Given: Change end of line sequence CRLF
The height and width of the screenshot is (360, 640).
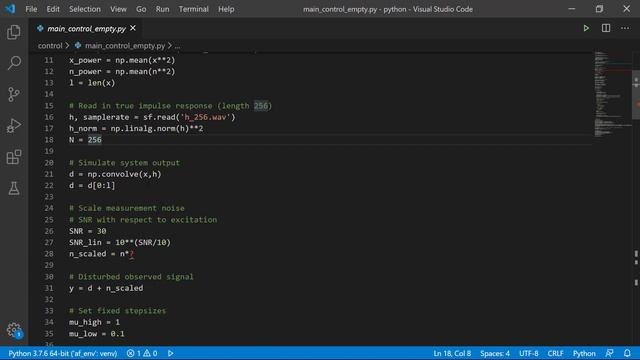Looking at the screenshot, I should [x=555, y=353].
